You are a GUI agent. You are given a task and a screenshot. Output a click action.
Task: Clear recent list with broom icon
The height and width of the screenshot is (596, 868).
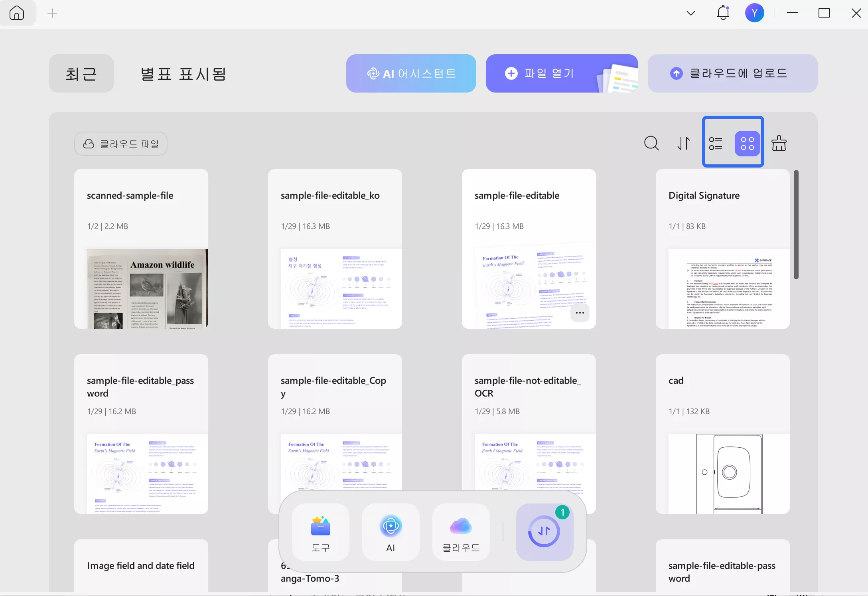779,143
